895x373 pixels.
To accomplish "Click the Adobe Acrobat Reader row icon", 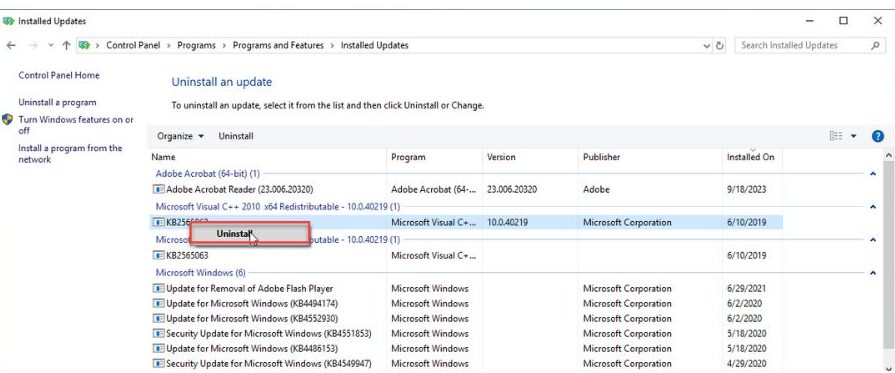I will pyautogui.click(x=159, y=190).
